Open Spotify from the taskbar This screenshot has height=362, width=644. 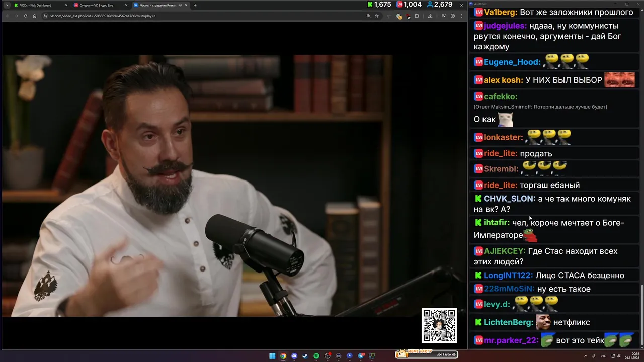tap(316, 356)
